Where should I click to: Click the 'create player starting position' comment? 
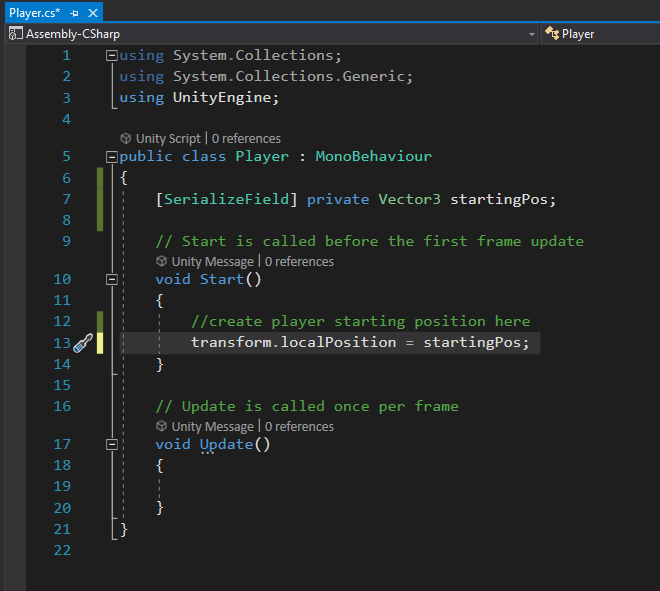tap(361, 322)
